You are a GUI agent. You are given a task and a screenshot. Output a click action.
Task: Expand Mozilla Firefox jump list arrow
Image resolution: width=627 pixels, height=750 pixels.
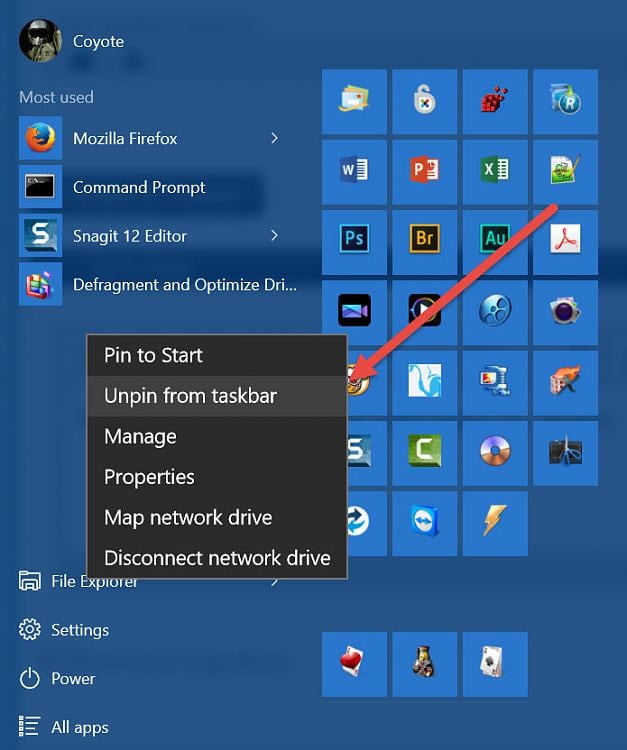[x=274, y=138]
